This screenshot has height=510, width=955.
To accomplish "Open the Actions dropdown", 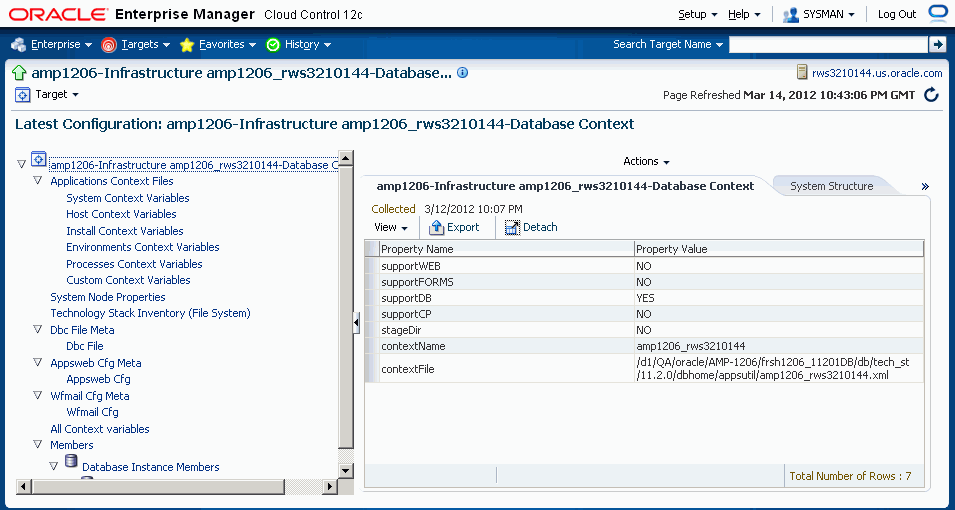I will [x=646, y=161].
